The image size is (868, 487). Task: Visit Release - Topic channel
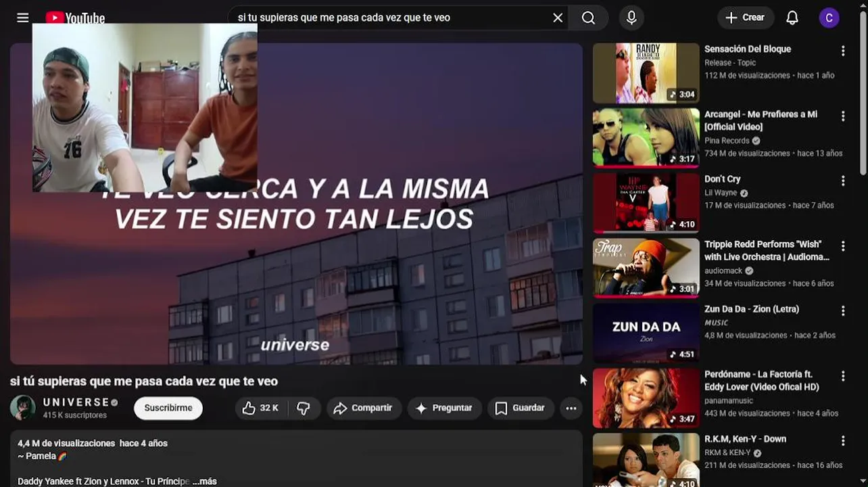tap(730, 62)
